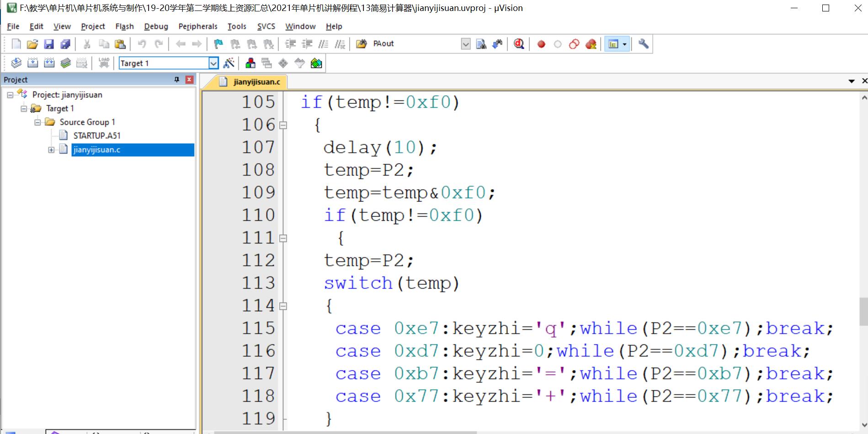The width and height of the screenshot is (868, 434).
Task: Open File Extensions, Books and Environment icon
Action: (250, 63)
